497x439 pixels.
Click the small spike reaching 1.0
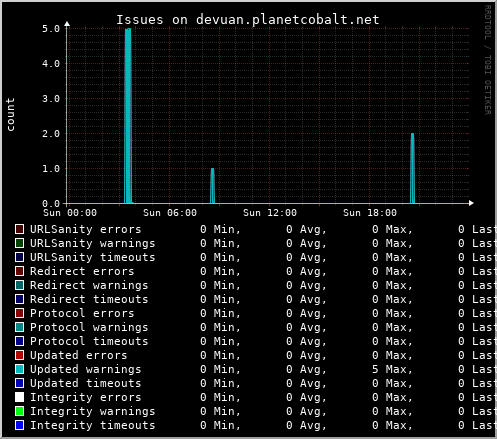point(212,186)
